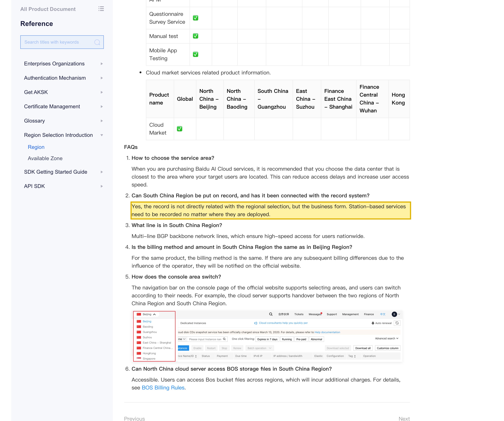Click the Reference sidebar title
The height and width of the screenshot is (421, 504).
coord(36,23)
